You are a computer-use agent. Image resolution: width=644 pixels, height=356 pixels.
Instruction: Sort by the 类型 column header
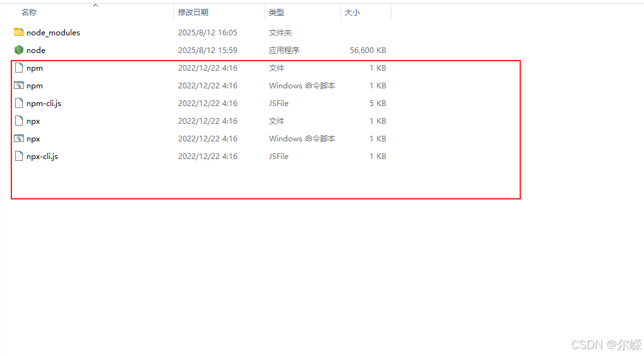277,13
